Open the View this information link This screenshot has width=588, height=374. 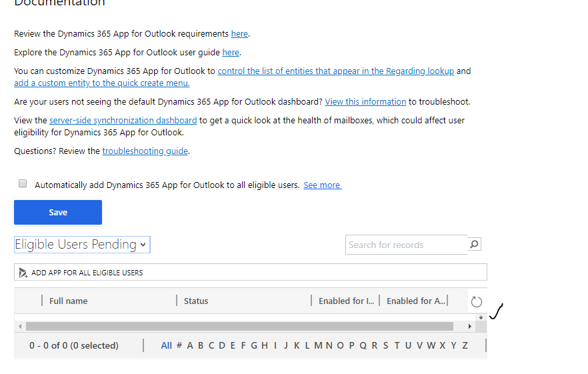pyautogui.click(x=365, y=102)
